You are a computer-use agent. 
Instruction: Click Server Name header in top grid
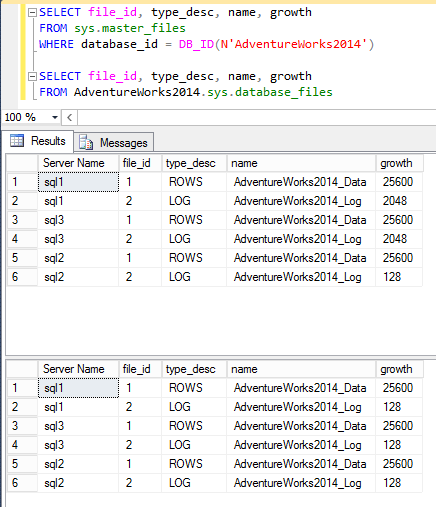(x=78, y=163)
